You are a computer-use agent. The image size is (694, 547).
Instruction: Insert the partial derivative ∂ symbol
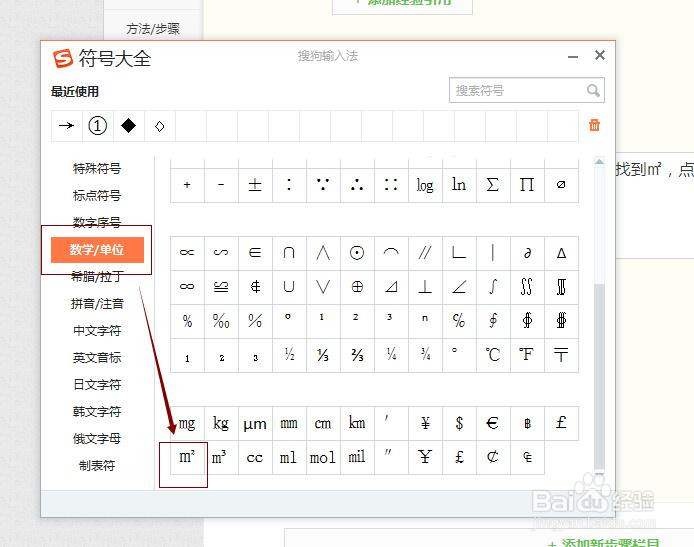pos(527,253)
